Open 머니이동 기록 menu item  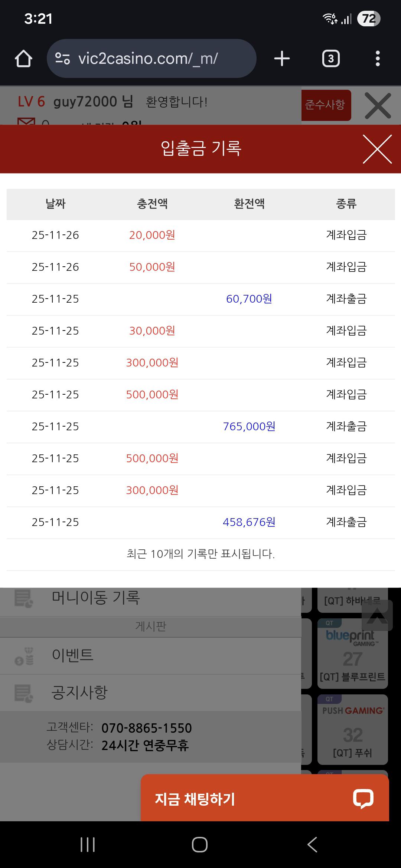coord(96,598)
